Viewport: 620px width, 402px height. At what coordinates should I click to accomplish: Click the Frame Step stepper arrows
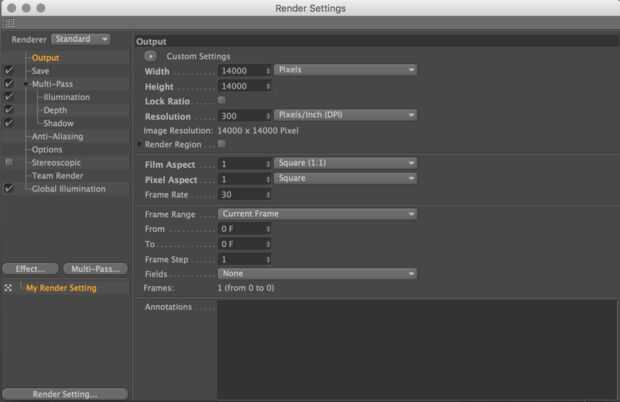pyautogui.click(x=268, y=260)
